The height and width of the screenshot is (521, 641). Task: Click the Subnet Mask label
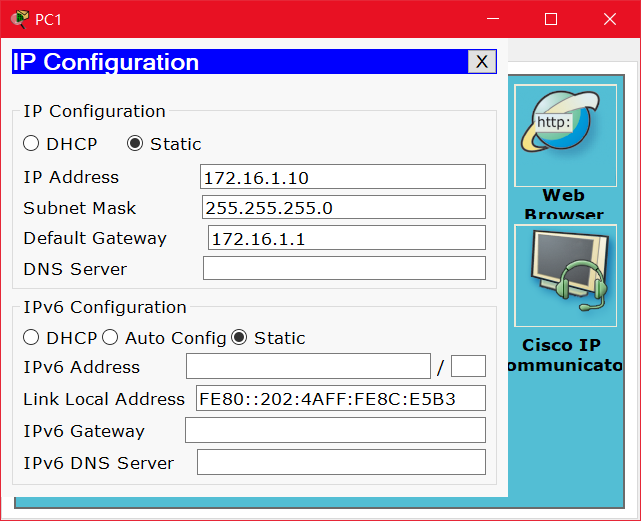point(79,208)
